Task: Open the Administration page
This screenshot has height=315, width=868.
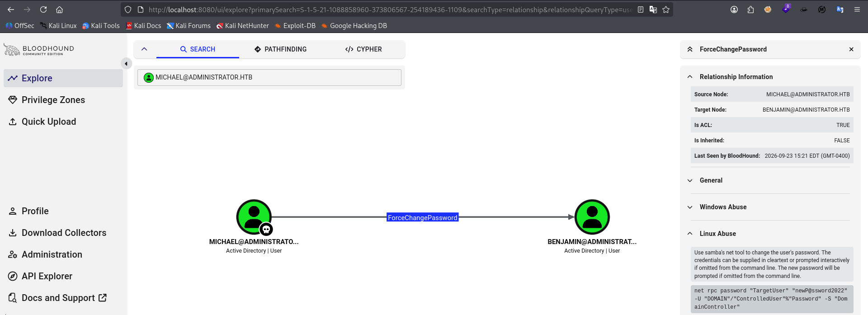Action: click(63, 254)
